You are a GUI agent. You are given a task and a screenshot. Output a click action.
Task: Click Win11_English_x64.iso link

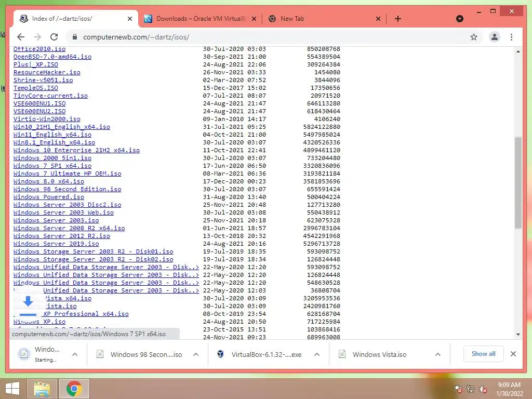(x=52, y=135)
